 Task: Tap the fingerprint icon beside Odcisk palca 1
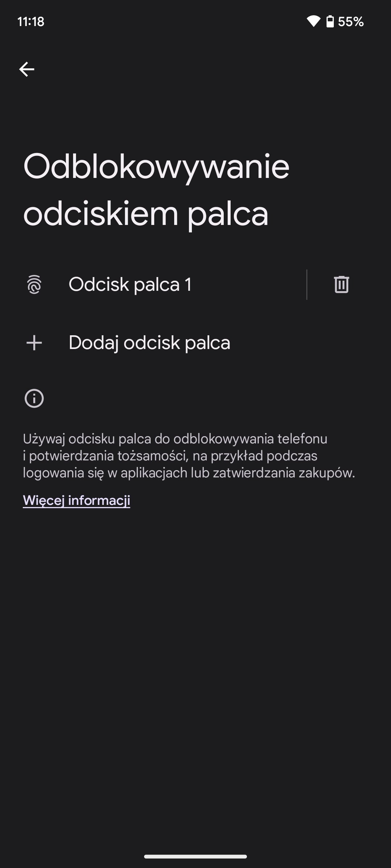(34, 284)
